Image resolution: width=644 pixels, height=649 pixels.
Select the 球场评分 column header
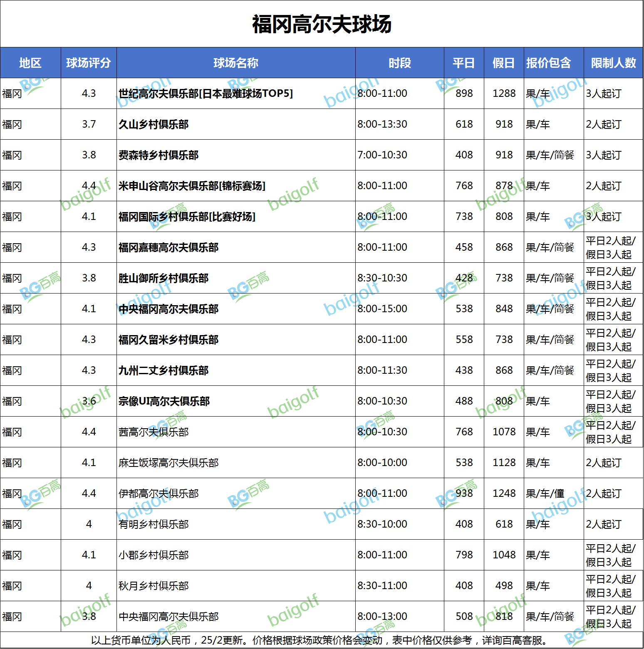coord(89,63)
